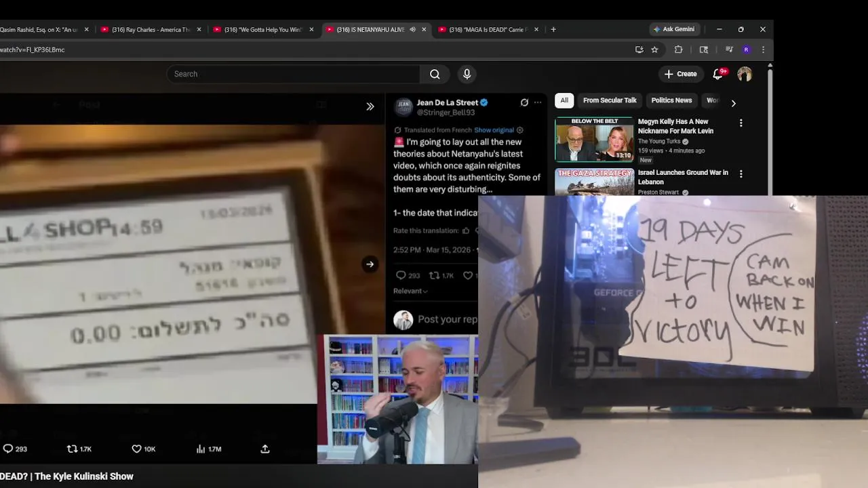Activate voice search microphone
Viewport: 868px width, 488px height.
pyautogui.click(x=467, y=74)
